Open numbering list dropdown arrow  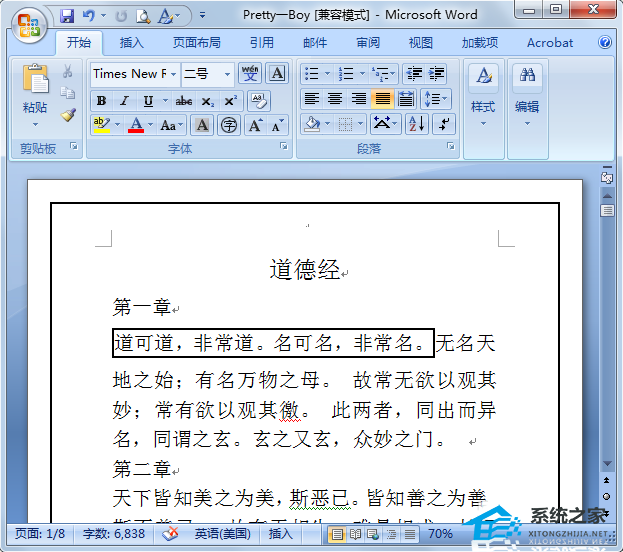(362, 74)
